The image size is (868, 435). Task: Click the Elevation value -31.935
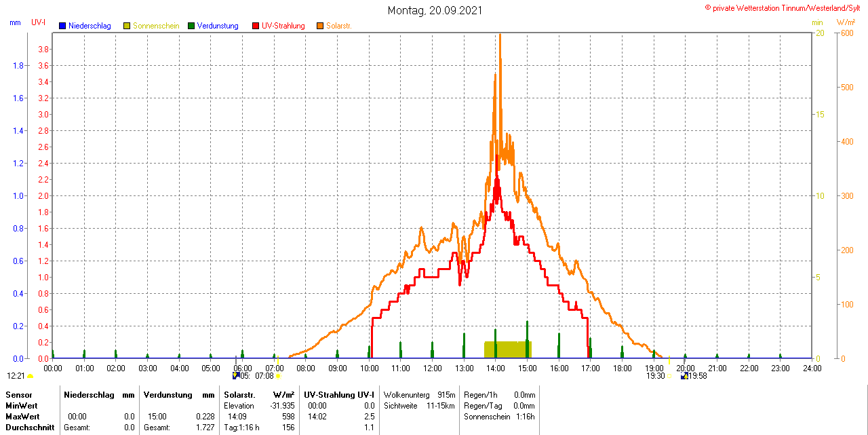282,406
